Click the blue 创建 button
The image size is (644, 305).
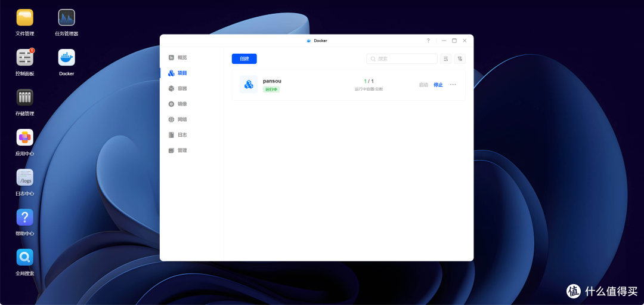(244, 58)
